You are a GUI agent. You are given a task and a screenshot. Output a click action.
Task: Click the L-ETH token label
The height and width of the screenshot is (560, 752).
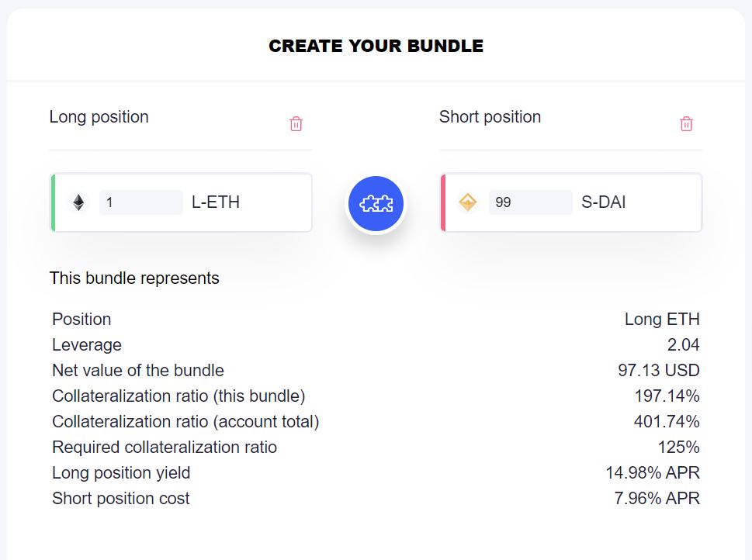pos(216,202)
